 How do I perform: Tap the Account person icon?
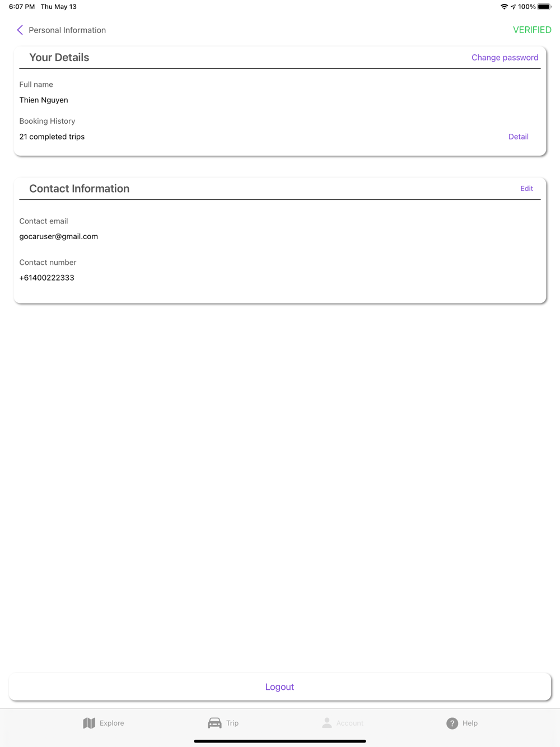327,723
